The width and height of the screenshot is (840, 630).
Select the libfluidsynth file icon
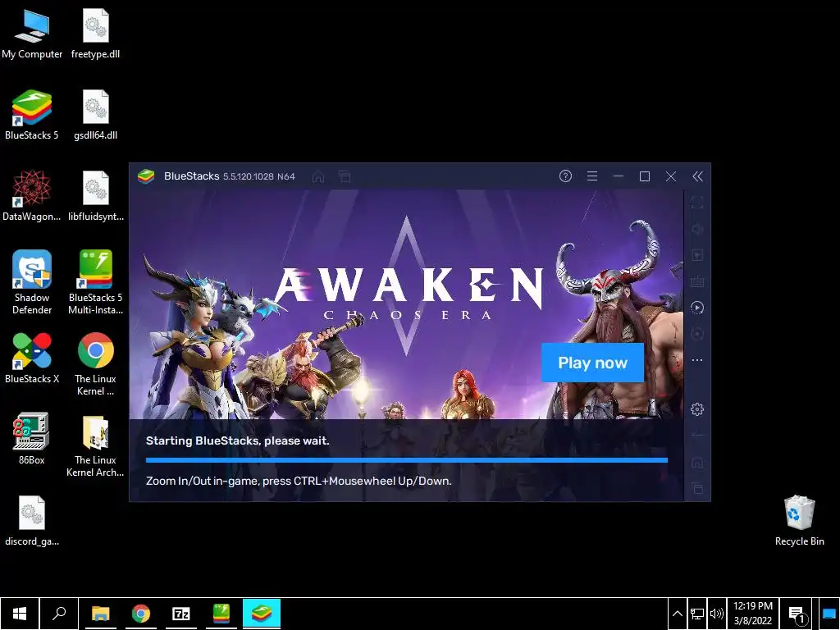95,196
